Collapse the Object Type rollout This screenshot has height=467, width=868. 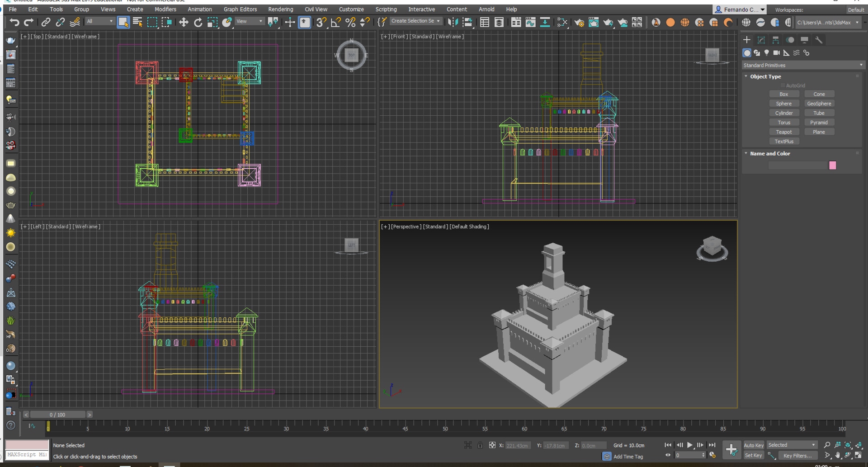(765, 77)
